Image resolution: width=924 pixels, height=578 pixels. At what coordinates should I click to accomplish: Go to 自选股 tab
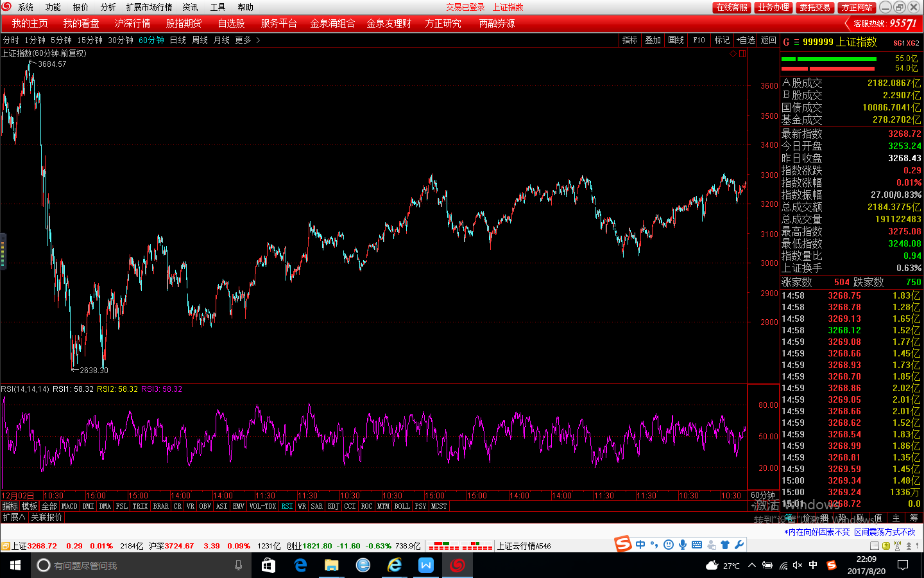coord(231,23)
